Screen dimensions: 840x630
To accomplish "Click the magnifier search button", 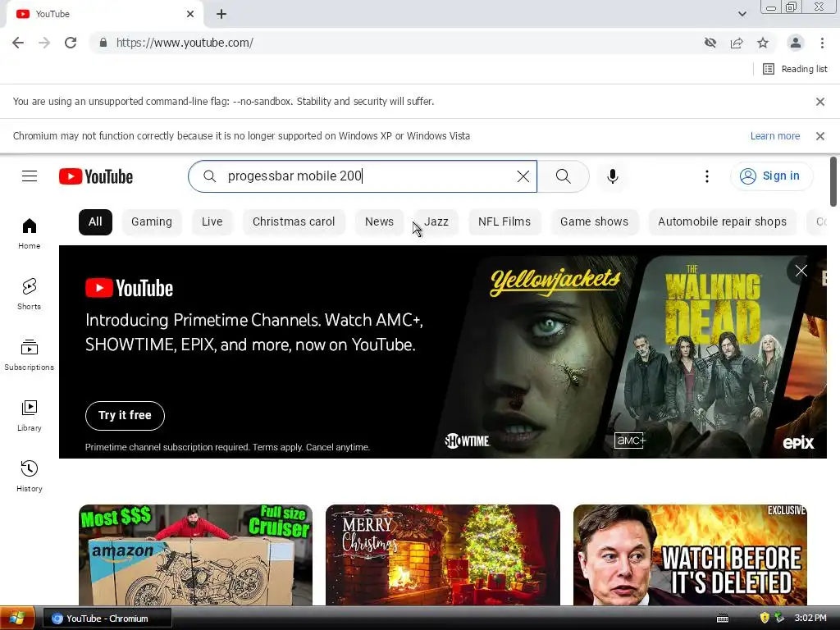I will tap(563, 176).
